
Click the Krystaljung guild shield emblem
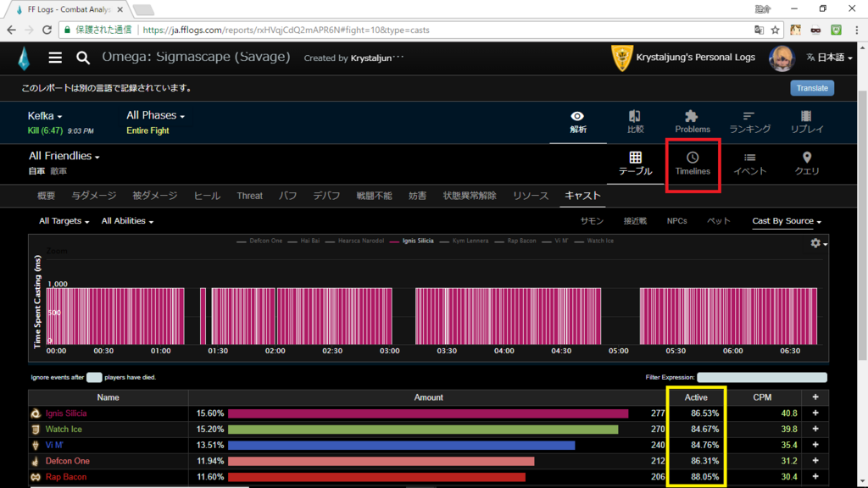[x=621, y=58]
